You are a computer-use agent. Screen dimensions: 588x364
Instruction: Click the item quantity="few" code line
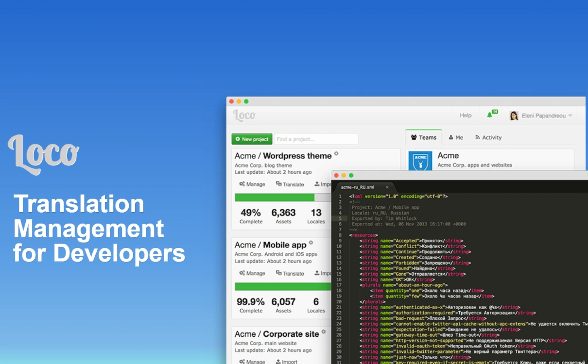pyautogui.click(x=432, y=297)
